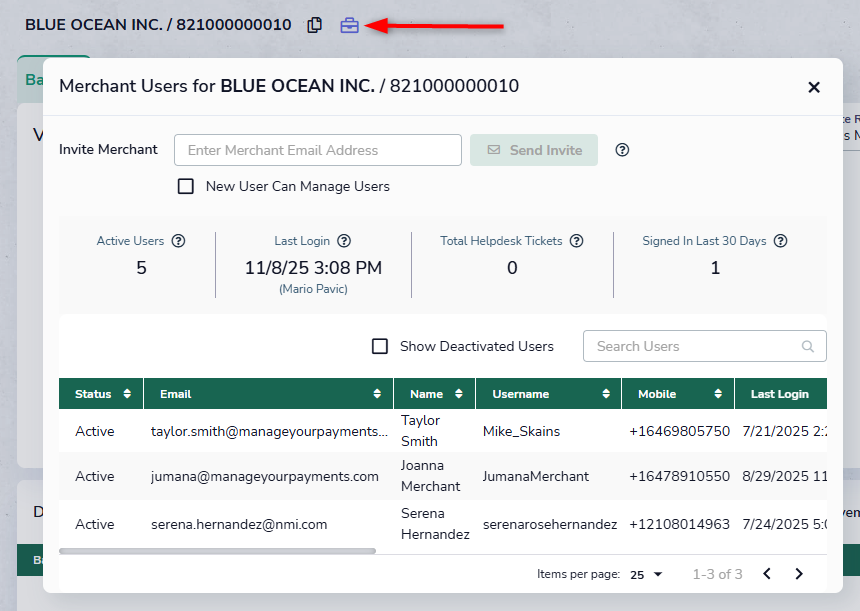Open the Items per page dropdown

point(647,574)
